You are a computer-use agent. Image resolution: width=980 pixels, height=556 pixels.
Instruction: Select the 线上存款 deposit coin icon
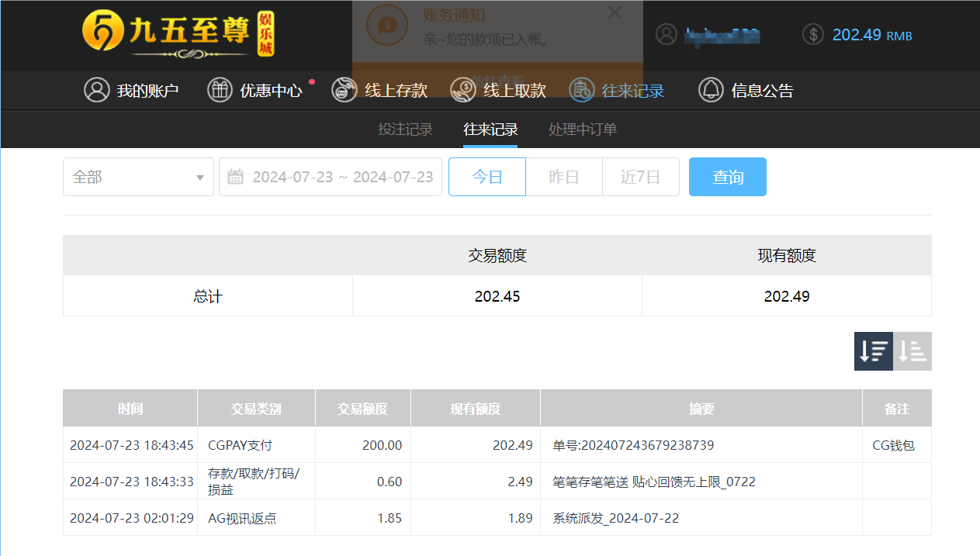tap(344, 90)
